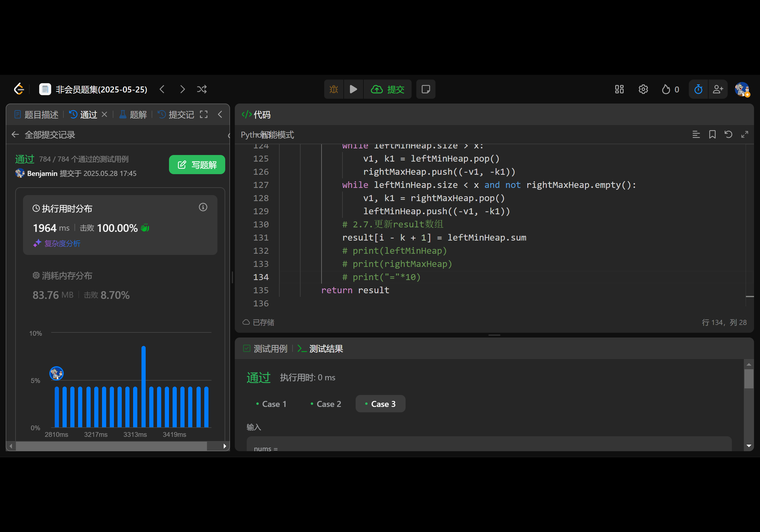Click the streak flame icon

(666, 89)
